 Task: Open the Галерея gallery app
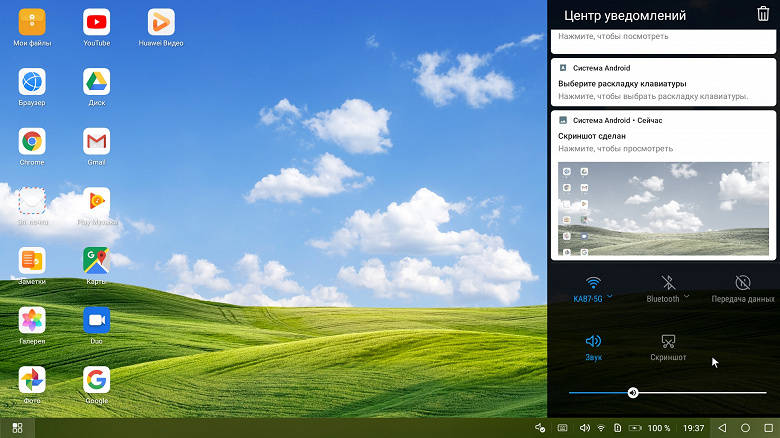pyautogui.click(x=32, y=320)
